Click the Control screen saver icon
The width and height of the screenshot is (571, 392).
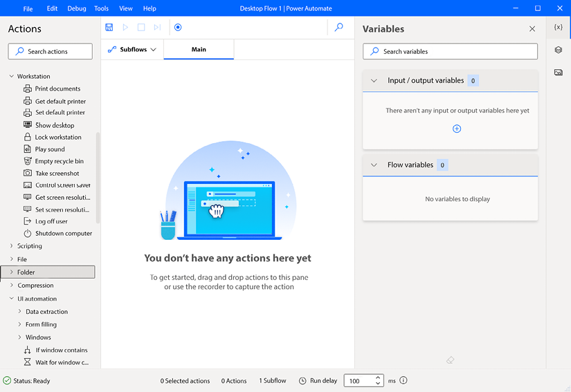27,185
